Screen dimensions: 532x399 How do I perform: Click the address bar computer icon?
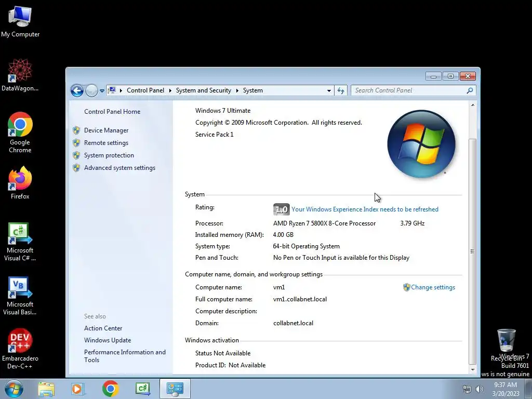pyautogui.click(x=112, y=90)
